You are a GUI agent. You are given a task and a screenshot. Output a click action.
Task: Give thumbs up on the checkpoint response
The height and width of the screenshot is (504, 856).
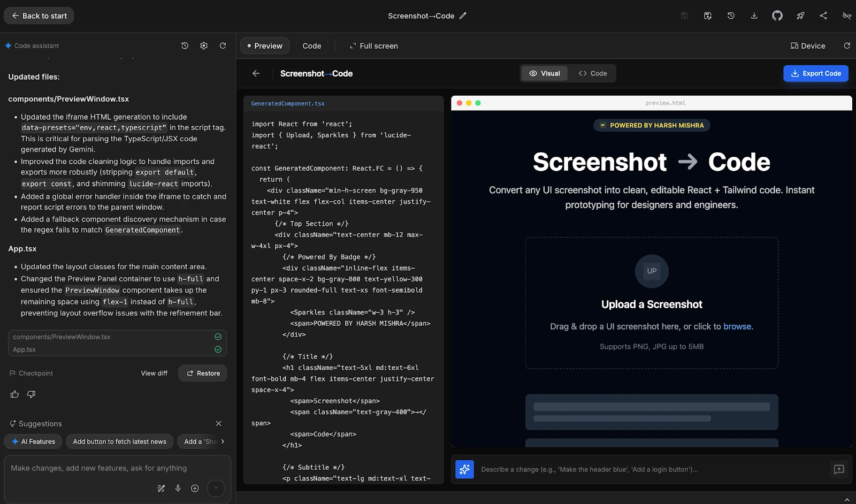point(14,394)
